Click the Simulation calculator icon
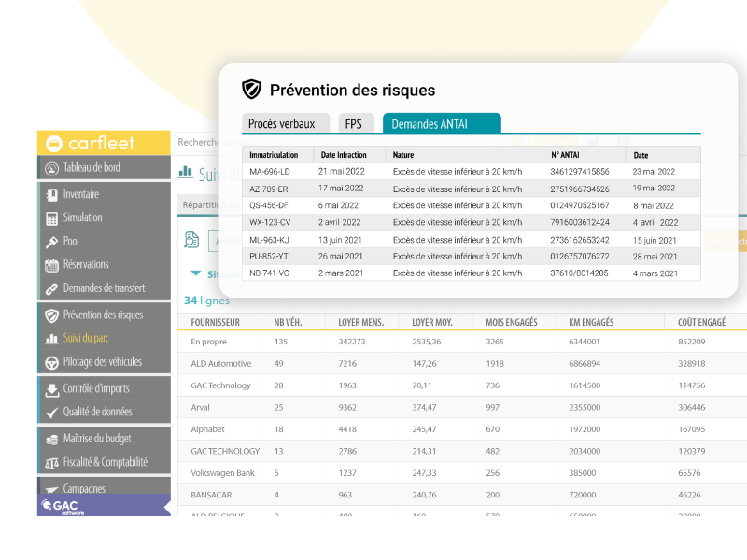Screen dimensions: 747x560 [x=51, y=218]
